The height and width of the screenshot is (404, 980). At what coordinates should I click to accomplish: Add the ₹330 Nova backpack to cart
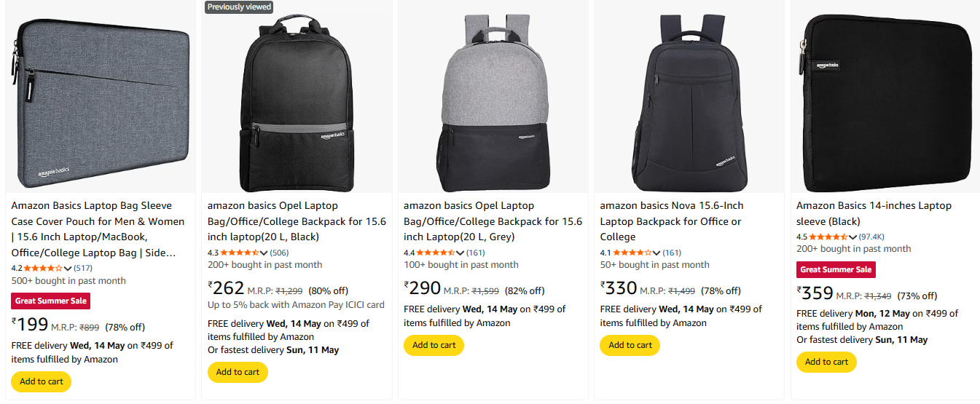pos(630,345)
